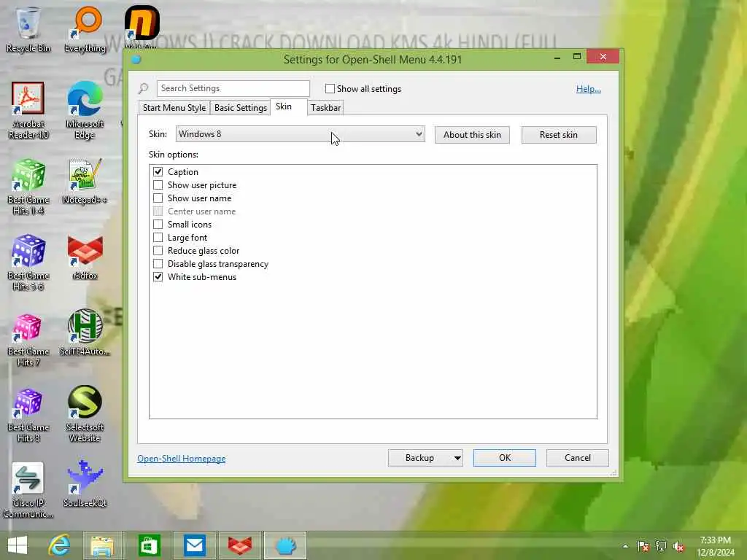Toggle the Small icons option
747x560 pixels.
pyautogui.click(x=158, y=225)
